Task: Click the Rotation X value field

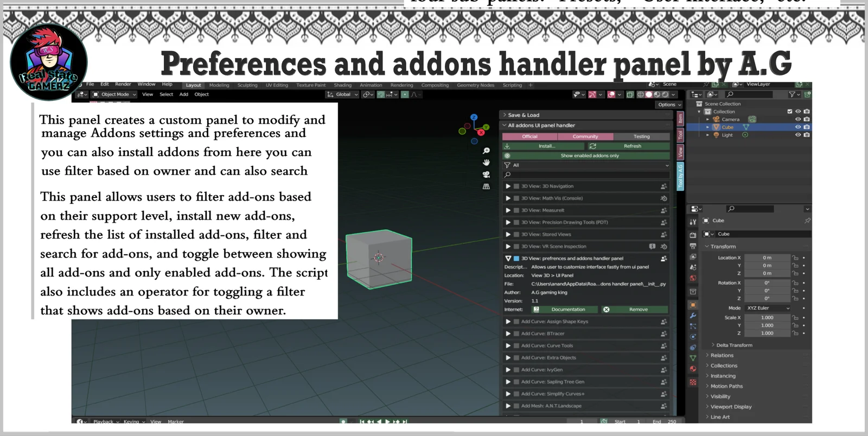Action: coord(767,283)
